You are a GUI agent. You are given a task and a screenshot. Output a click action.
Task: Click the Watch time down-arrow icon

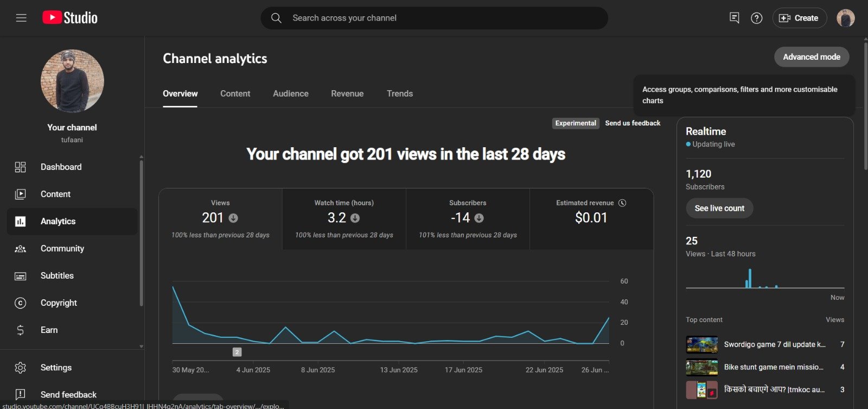coord(355,218)
